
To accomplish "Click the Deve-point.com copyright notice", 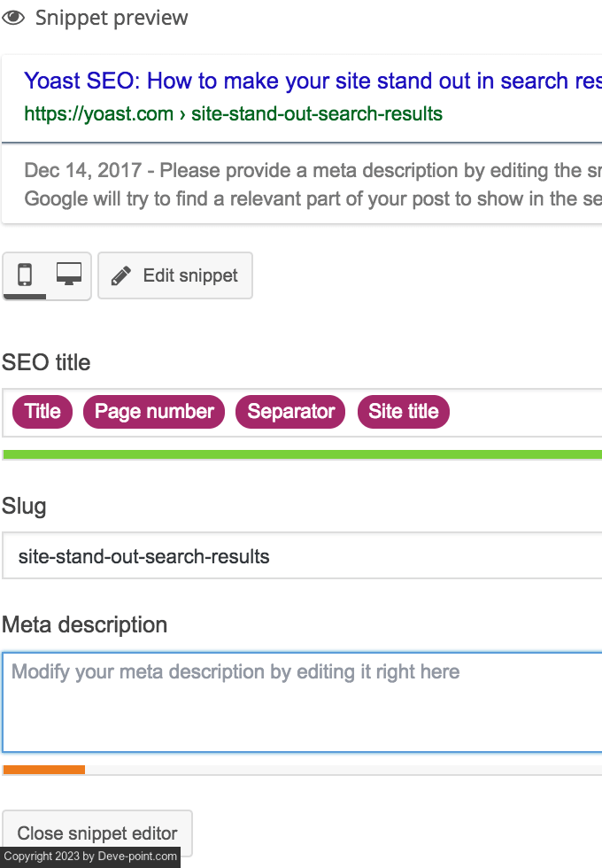I will pos(90,856).
